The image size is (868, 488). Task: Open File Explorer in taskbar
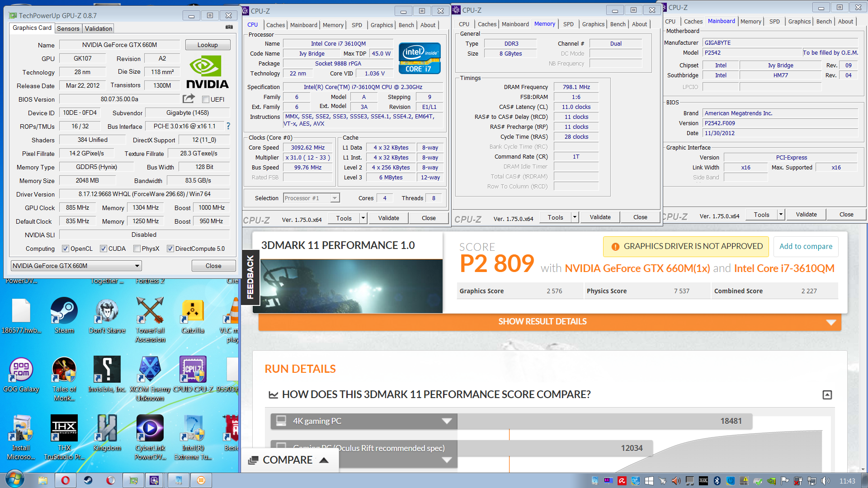point(43,480)
